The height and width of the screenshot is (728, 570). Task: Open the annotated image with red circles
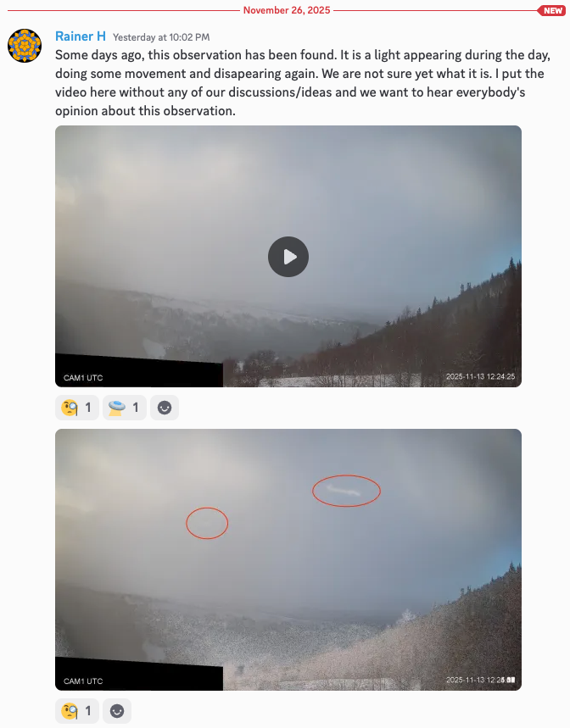(x=288, y=559)
